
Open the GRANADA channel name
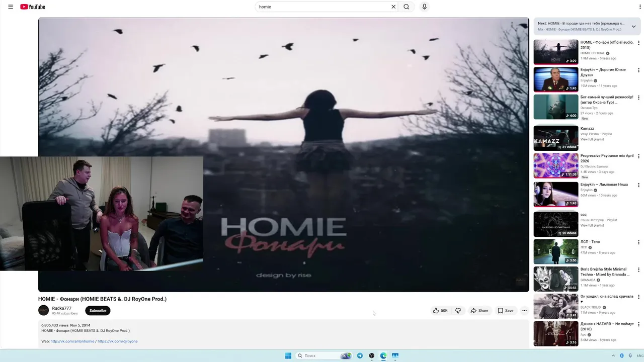588,280
